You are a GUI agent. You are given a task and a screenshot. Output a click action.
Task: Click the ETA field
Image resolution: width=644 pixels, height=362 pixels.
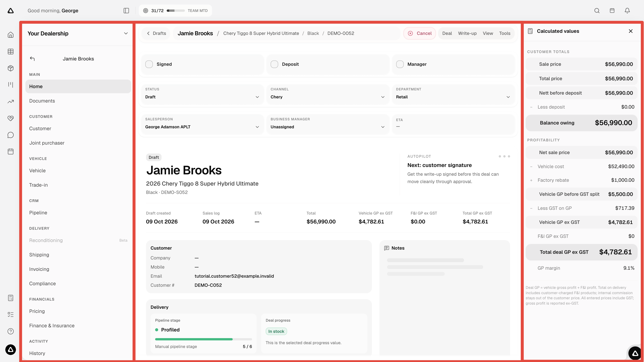[453, 124]
